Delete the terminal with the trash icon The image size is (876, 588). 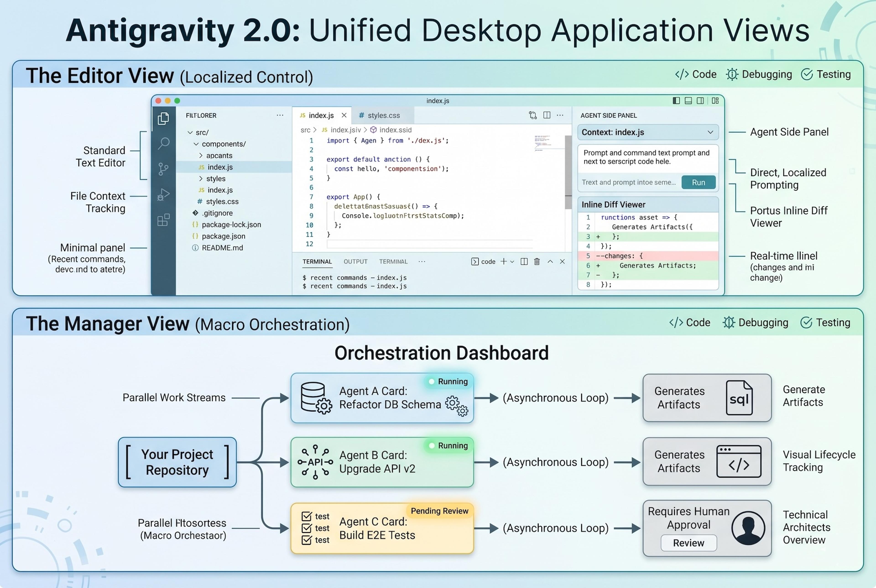(x=537, y=261)
